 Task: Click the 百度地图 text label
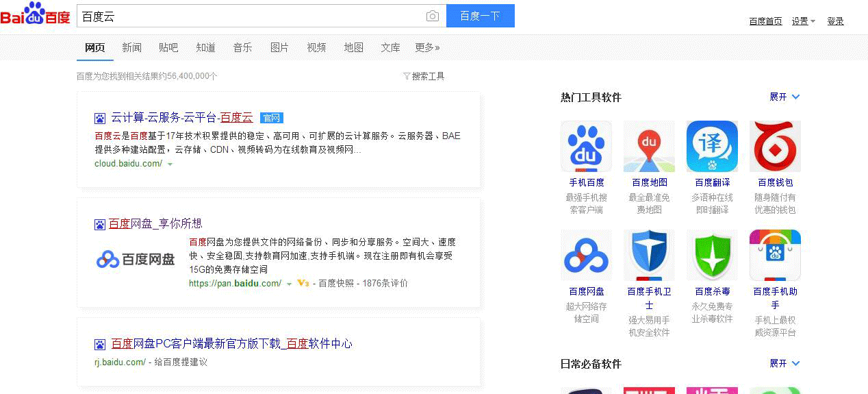pos(650,182)
